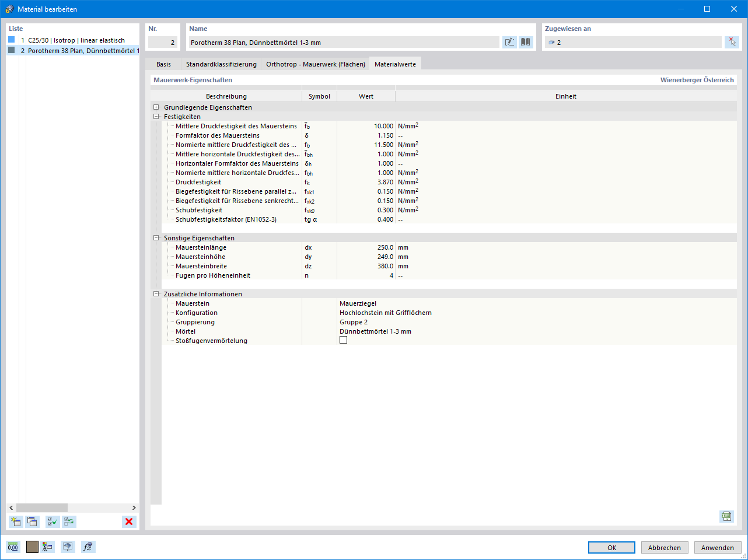Collapse the Festigkeiten group
748x560 pixels.
click(x=156, y=117)
